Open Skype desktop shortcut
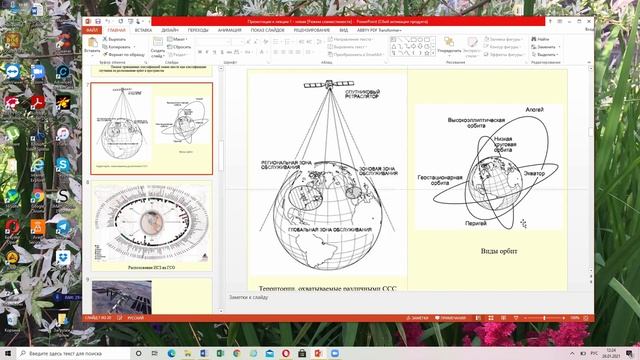The width and height of the screenshot is (640, 360). click(x=62, y=164)
